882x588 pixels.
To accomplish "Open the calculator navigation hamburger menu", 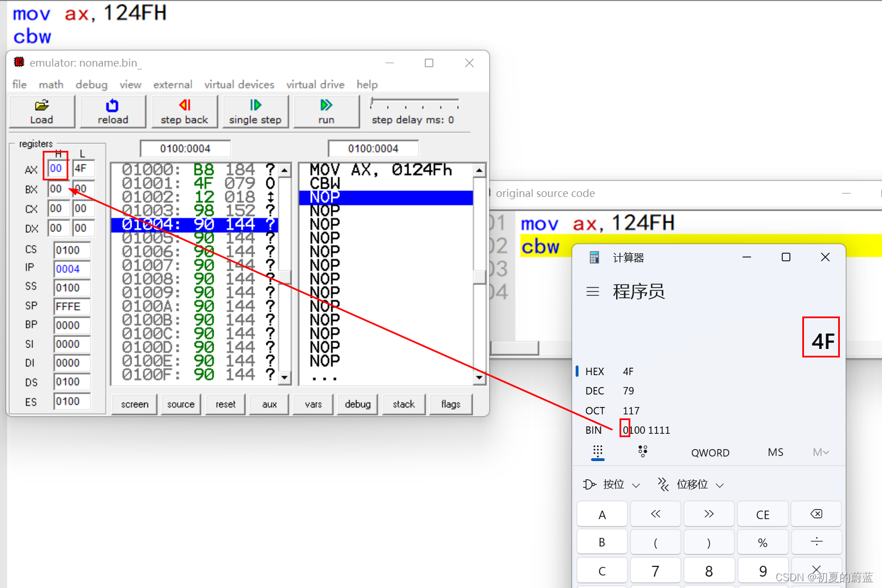I will coord(593,291).
